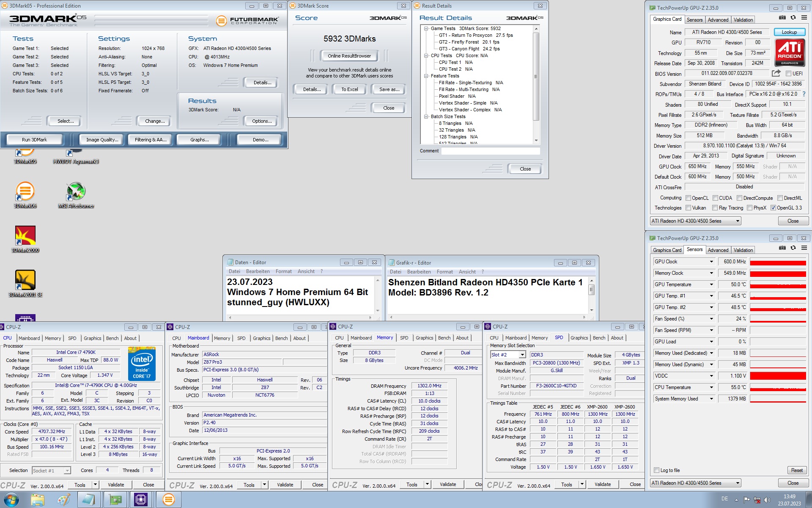Collapse the Feature Tests tree node
812x508 pixels.
426,76
